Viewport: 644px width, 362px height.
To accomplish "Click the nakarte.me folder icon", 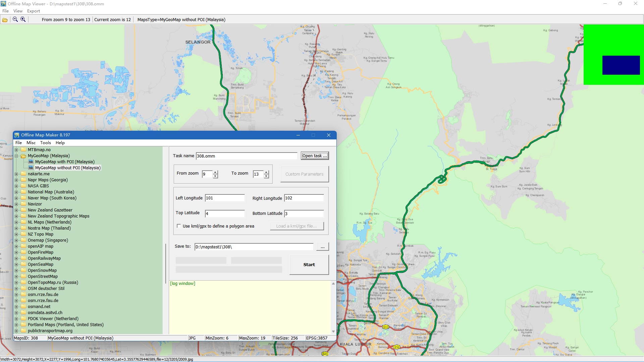I will click(23, 174).
